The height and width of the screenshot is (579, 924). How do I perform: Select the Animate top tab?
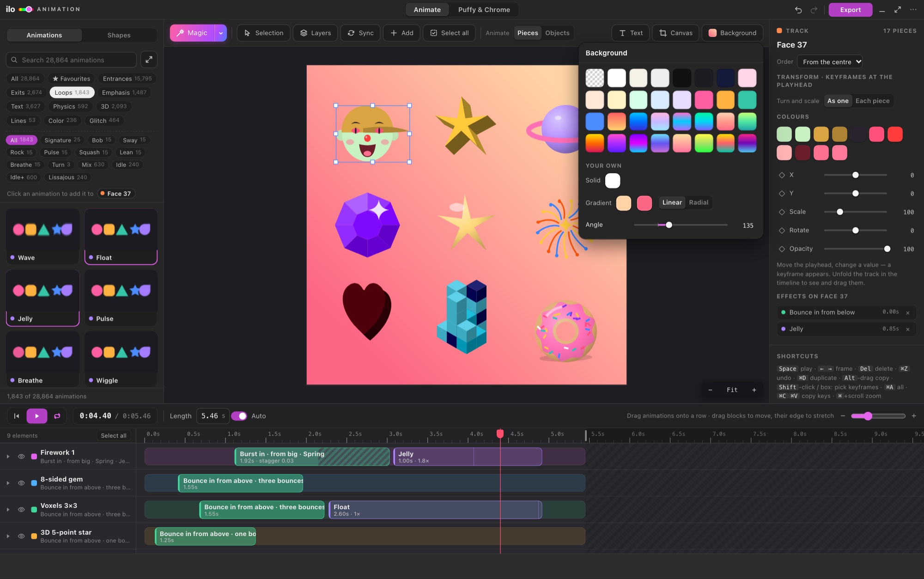click(427, 10)
